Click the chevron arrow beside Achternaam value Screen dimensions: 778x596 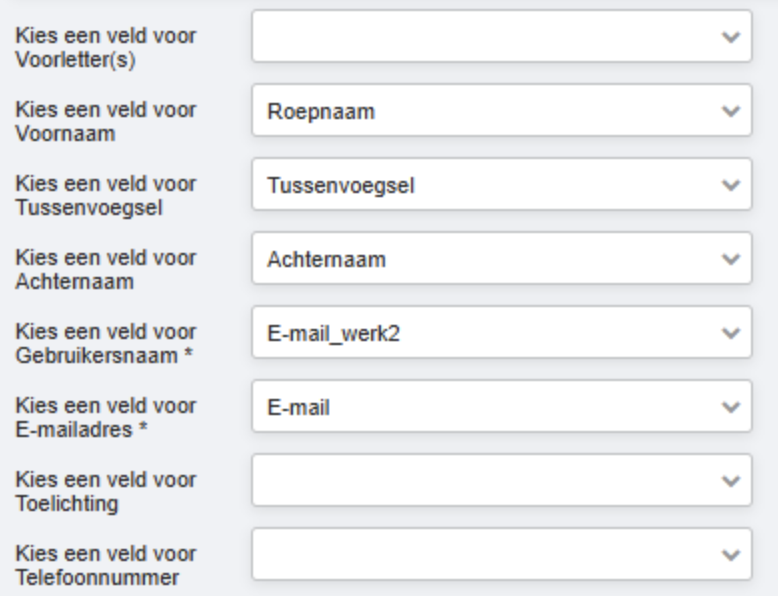pos(731,259)
